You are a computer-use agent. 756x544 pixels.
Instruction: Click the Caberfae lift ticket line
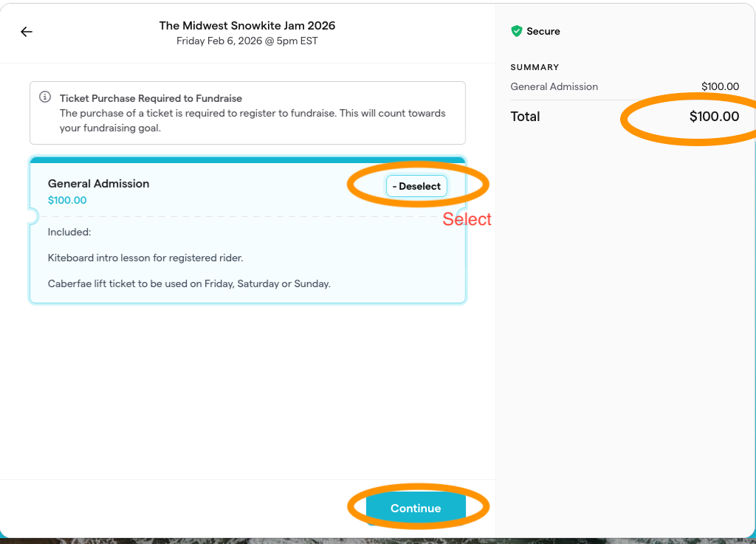click(x=189, y=283)
